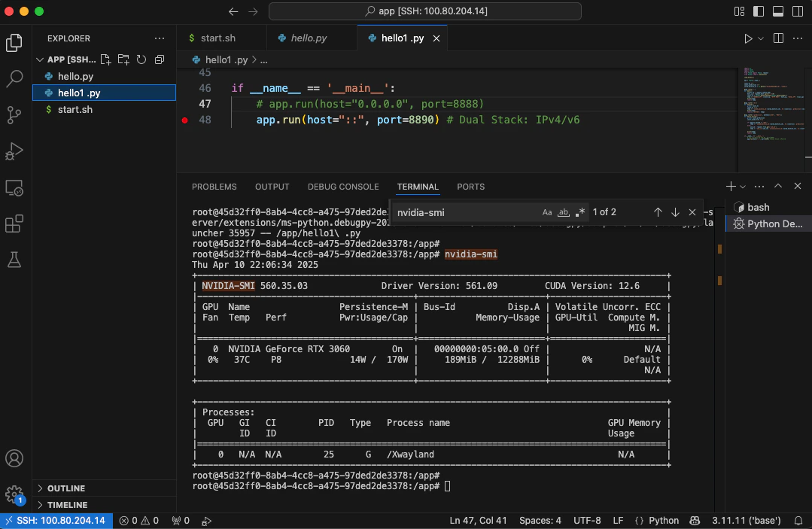Open the Search view in activity bar
Screen dimensions: 812x529
click(14, 78)
